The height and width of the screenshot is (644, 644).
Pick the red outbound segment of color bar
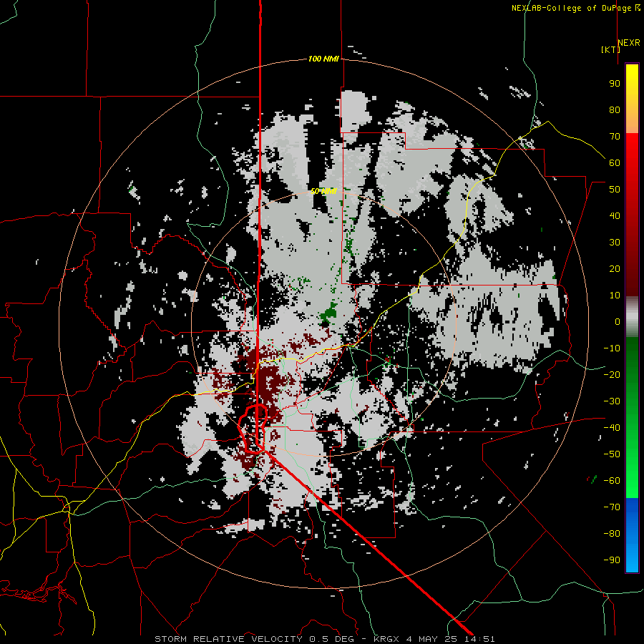(x=632, y=215)
